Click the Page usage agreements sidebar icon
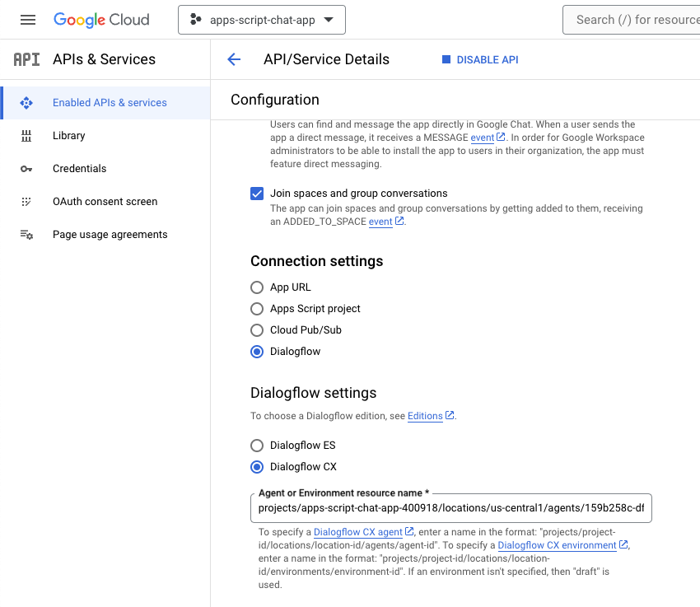700x607 pixels. 26,234
